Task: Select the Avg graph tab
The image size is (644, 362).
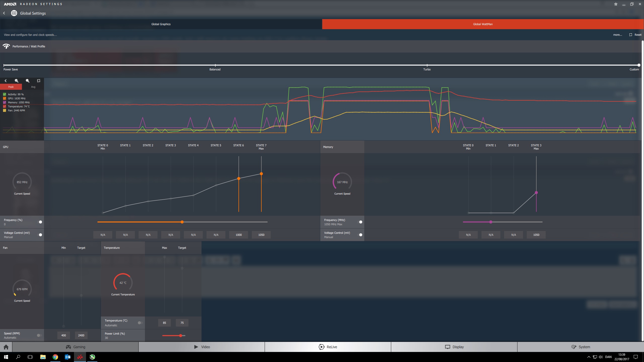Action: click(33, 87)
